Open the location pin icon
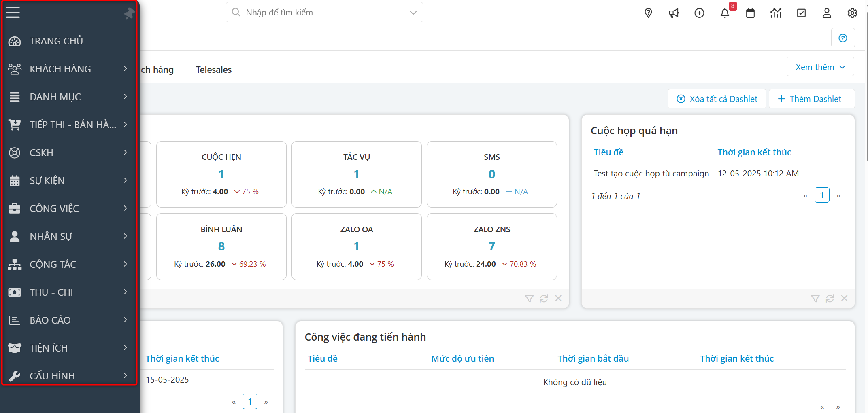Image resolution: width=868 pixels, height=413 pixels. point(648,13)
